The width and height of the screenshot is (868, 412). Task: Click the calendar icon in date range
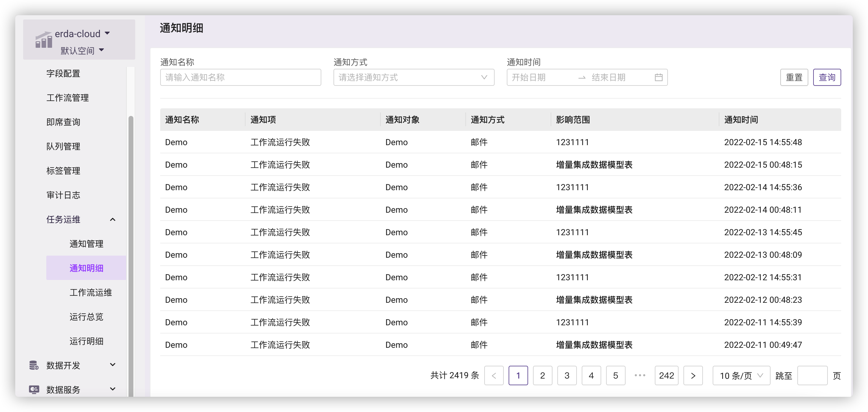point(658,77)
